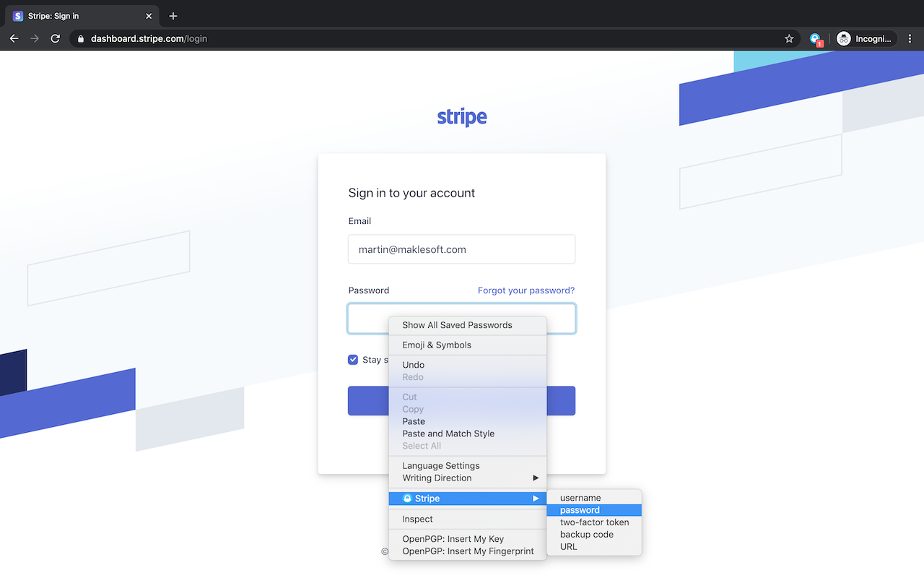Fill in username from Stripe submenu
Screen dimensions: 924x578
(594, 498)
